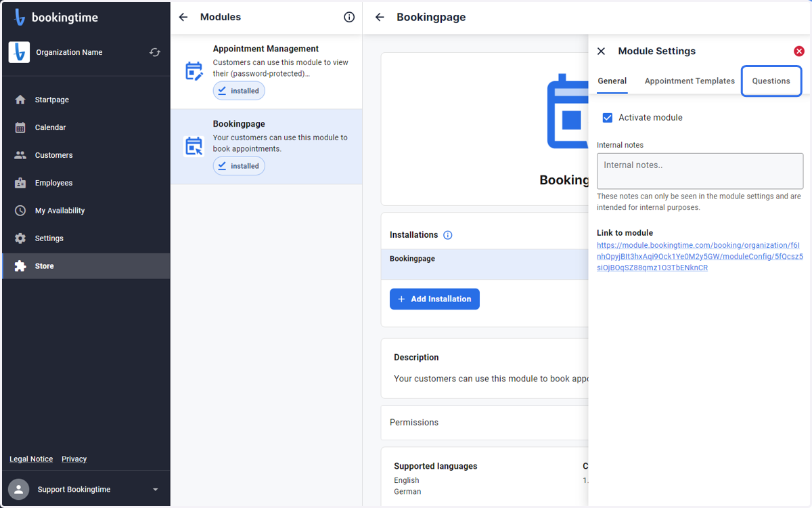Click the red circle close icon
Screen dimensions: 812x508
point(799,51)
